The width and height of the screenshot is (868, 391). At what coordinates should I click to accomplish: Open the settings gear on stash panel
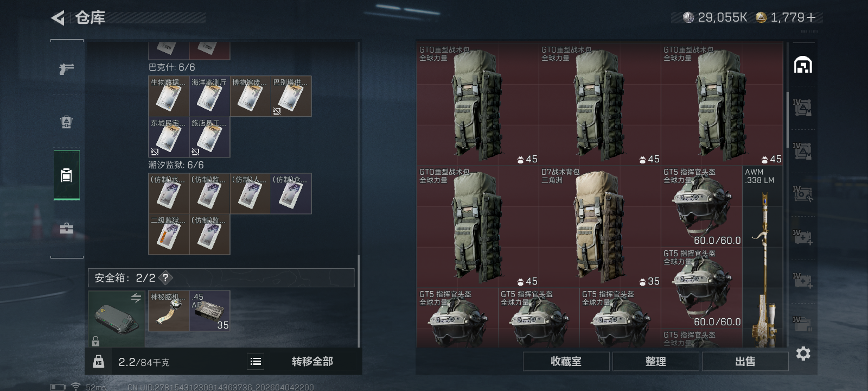[x=803, y=354]
